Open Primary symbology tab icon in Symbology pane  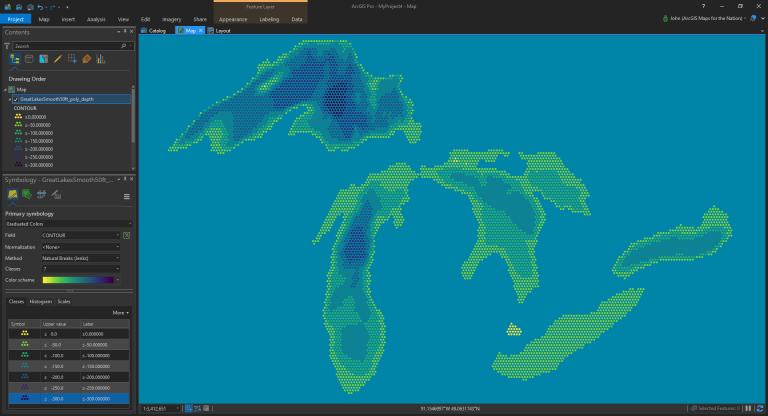click(x=13, y=195)
